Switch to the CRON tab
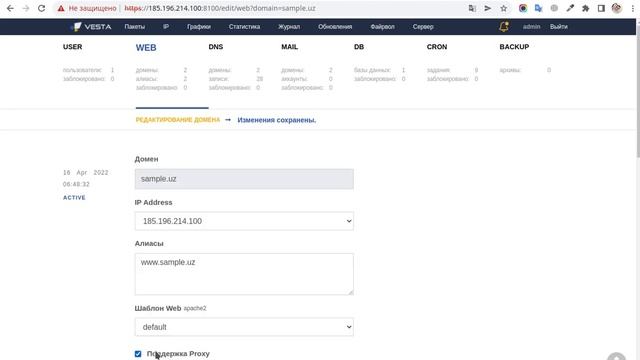 coord(437,47)
